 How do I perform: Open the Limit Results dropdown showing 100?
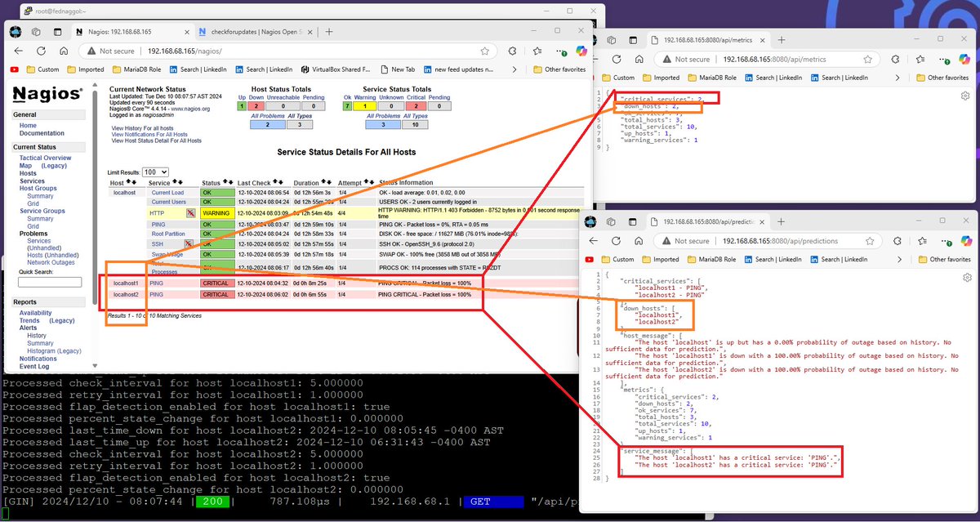(x=154, y=172)
